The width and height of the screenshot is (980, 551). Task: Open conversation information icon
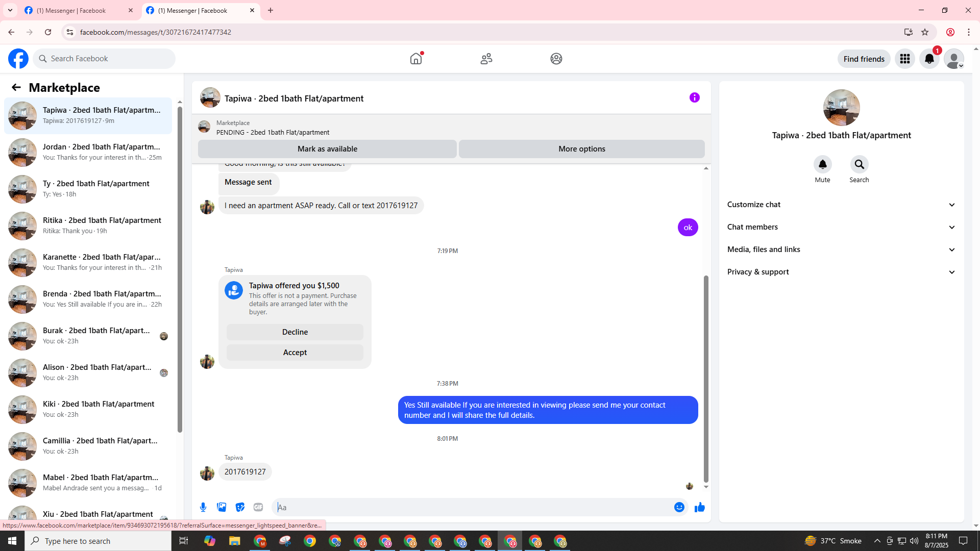coord(695,97)
